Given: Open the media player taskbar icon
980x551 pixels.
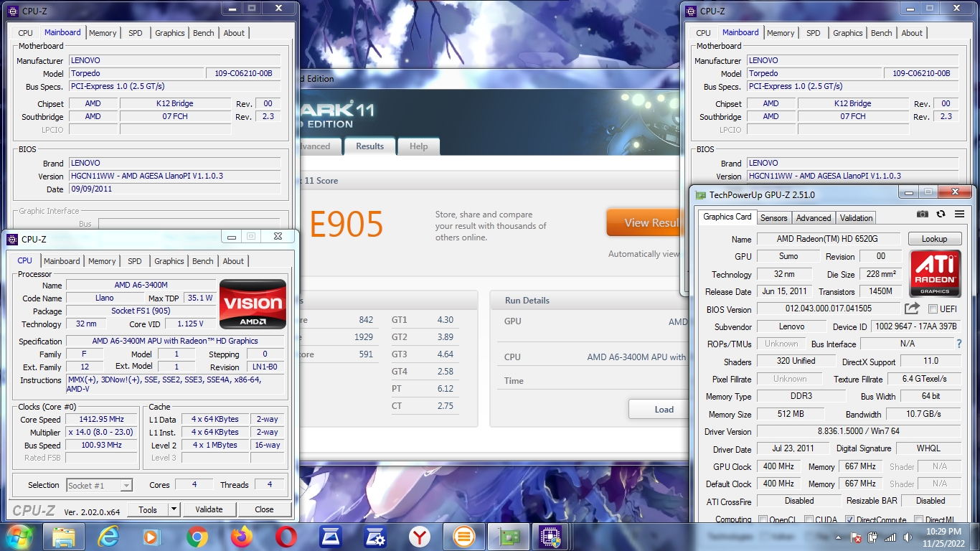Looking at the screenshot, I should click(x=153, y=537).
